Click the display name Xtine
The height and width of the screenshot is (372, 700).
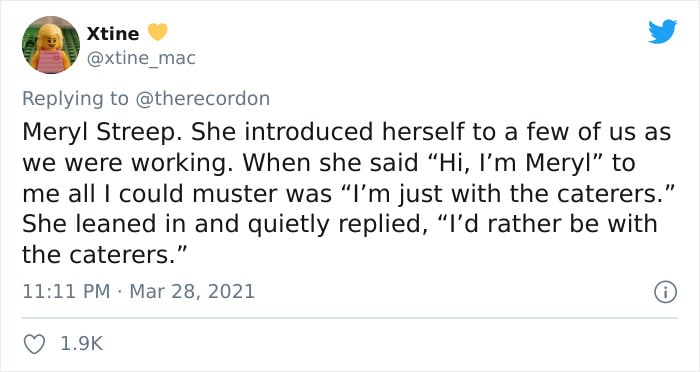click(x=113, y=33)
